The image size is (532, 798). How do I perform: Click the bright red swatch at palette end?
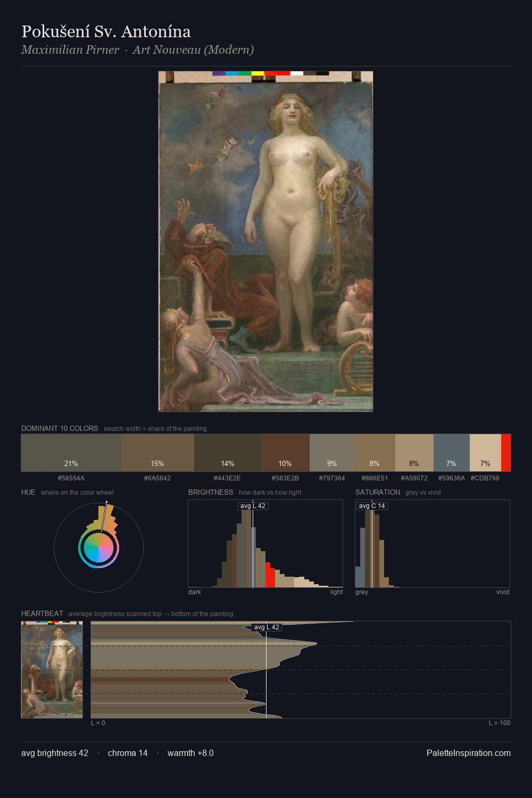[x=506, y=453]
